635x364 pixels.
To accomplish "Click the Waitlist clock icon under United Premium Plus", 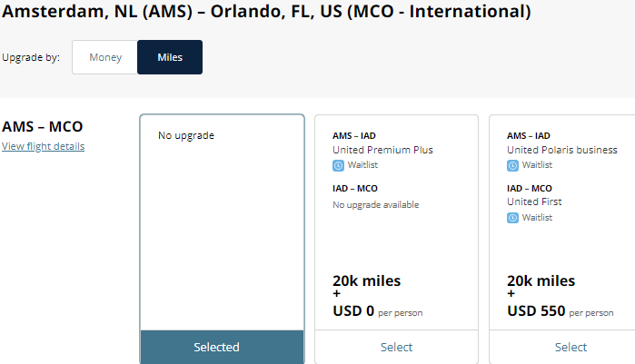I will click(339, 165).
